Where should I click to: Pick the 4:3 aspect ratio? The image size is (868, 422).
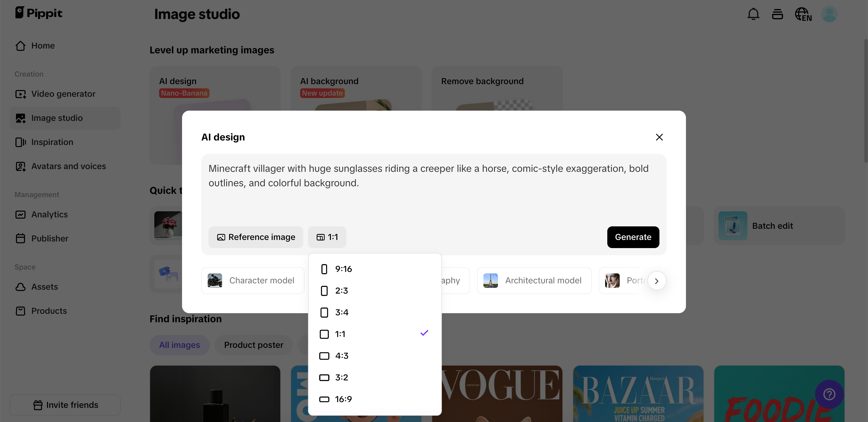tap(341, 356)
